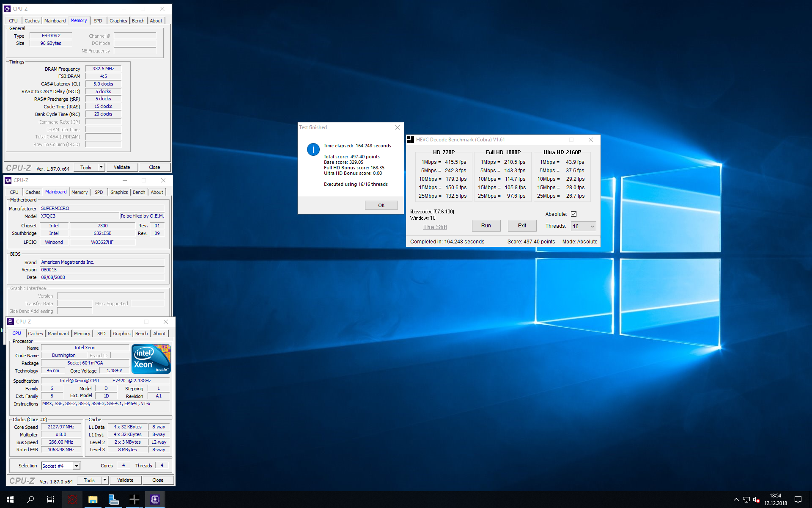Open SPD tab in top CPU-Z window
This screenshot has width=812, height=508.
(x=98, y=21)
